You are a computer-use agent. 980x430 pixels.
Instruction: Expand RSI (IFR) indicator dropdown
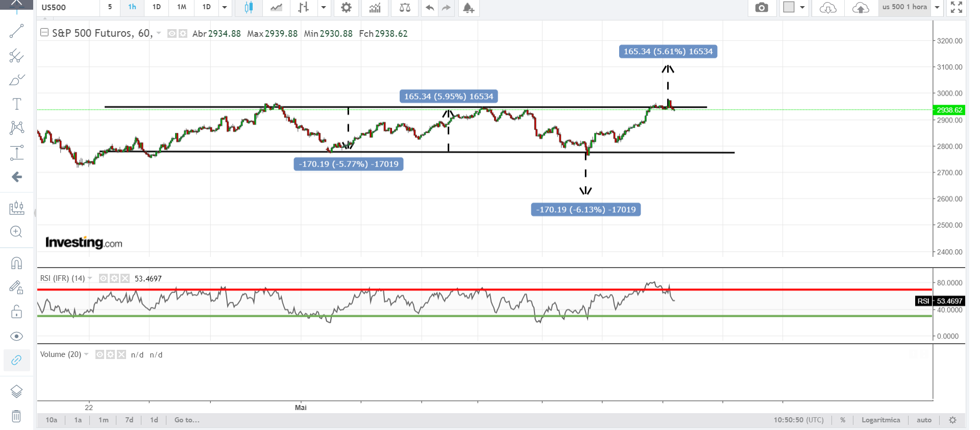pyautogui.click(x=90, y=278)
